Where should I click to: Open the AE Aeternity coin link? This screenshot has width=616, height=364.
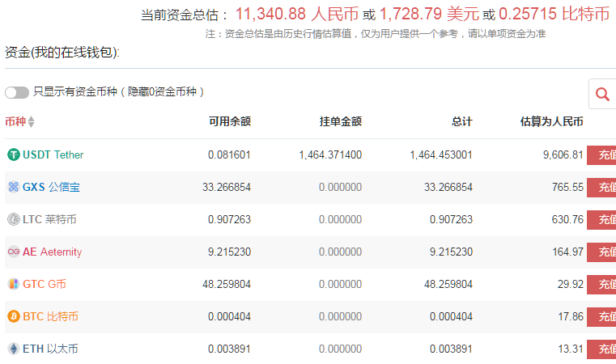click(53, 252)
